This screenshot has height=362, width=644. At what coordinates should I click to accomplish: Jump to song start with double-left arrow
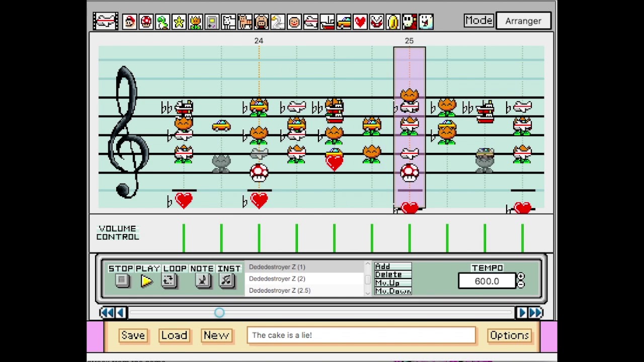coord(106,313)
